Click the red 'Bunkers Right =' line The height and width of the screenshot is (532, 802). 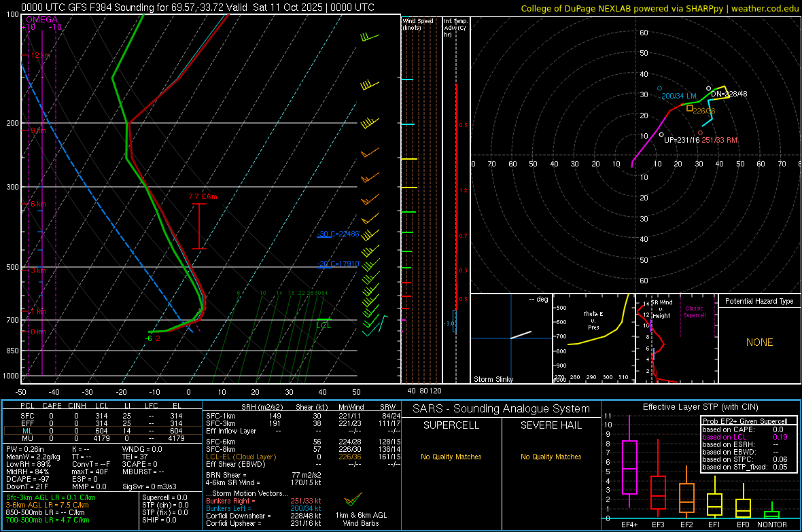[264, 501]
